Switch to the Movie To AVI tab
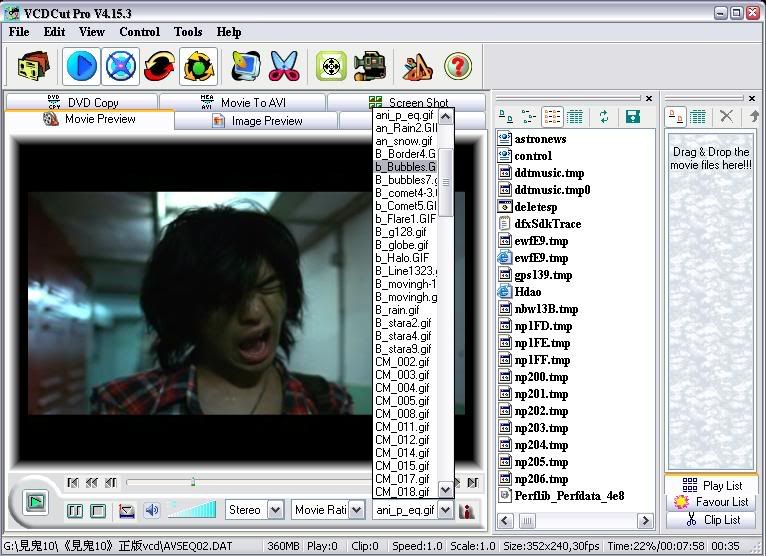The width and height of the screenshot is (766, 556). 243,102
